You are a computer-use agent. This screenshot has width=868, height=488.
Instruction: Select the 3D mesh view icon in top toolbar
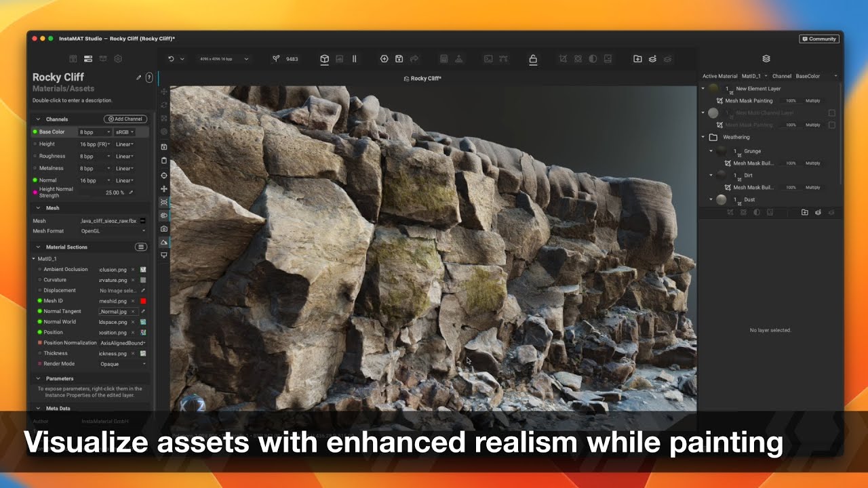click(325, 59)
